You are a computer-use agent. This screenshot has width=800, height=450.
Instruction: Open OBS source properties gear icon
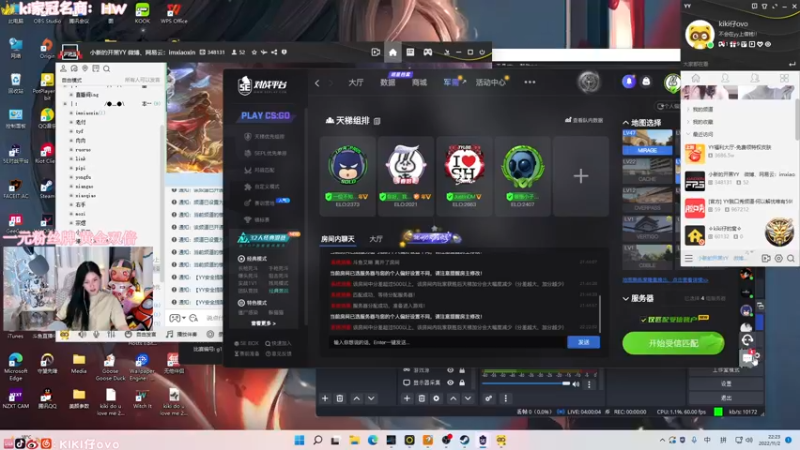pos(436,398)
